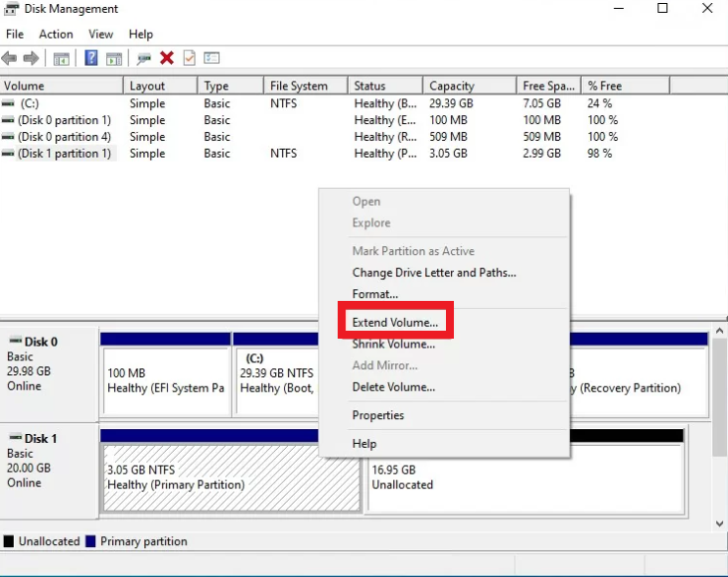Click the 24 % free cell
The image size is (728, 577).
pyautogui.click(x=600, y=103)
